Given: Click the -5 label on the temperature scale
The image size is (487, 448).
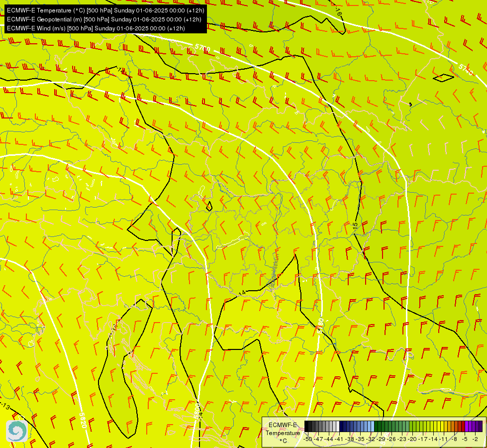Looking at the screenshot, I should point(465,439).
